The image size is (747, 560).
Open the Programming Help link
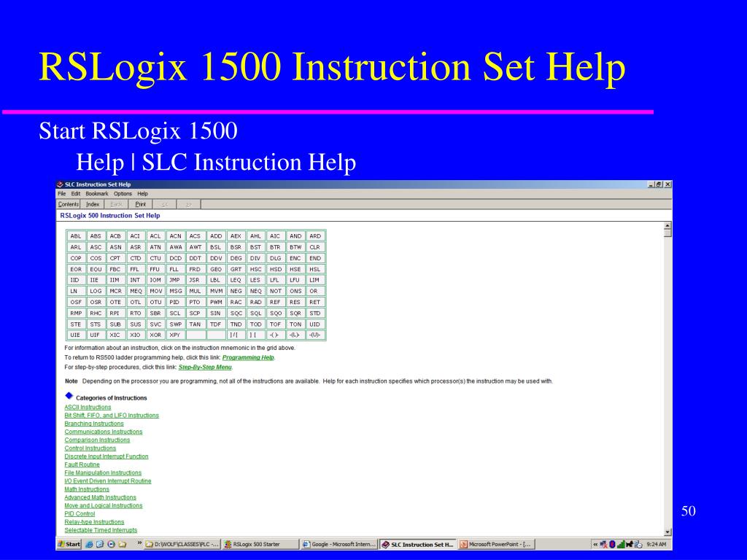click(x=248, y=357)
